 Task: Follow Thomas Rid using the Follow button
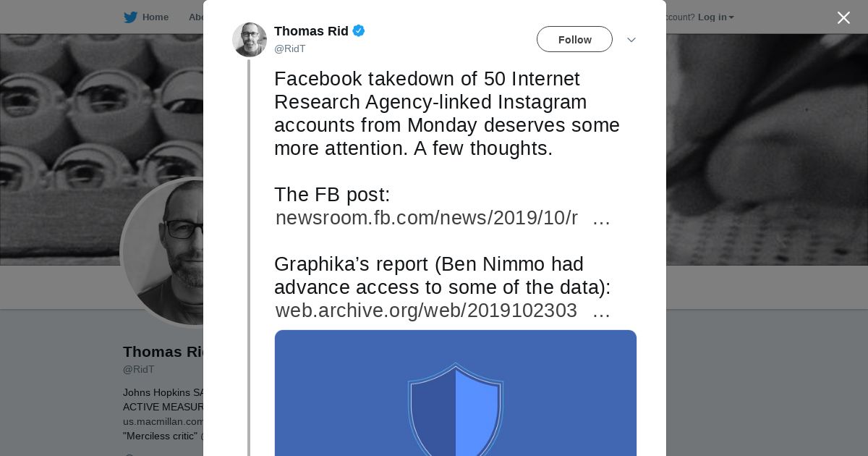click(574, 39)
